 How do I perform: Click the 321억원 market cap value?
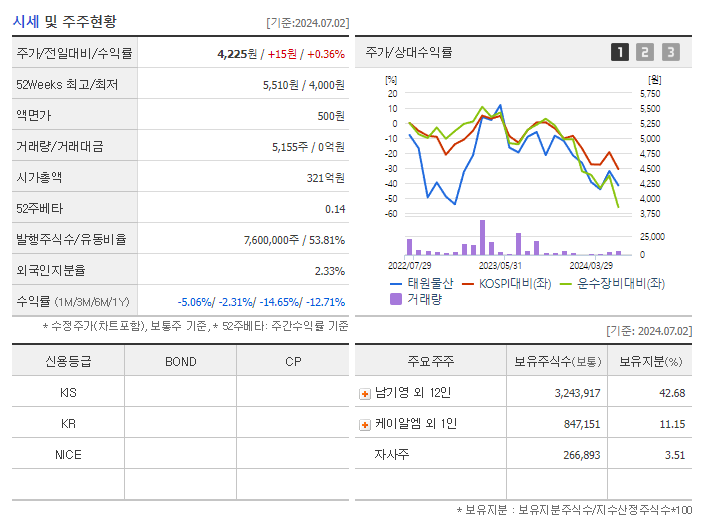pos(325,178)
